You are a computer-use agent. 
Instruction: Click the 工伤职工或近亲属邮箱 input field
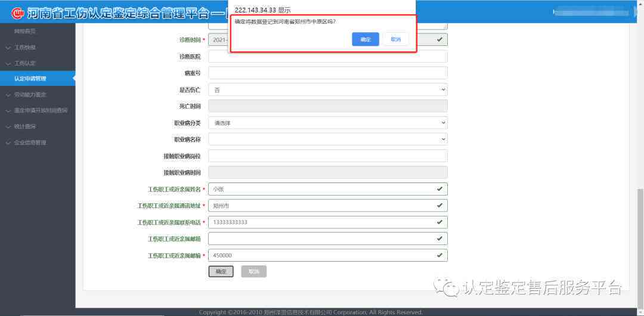point(328,238)
